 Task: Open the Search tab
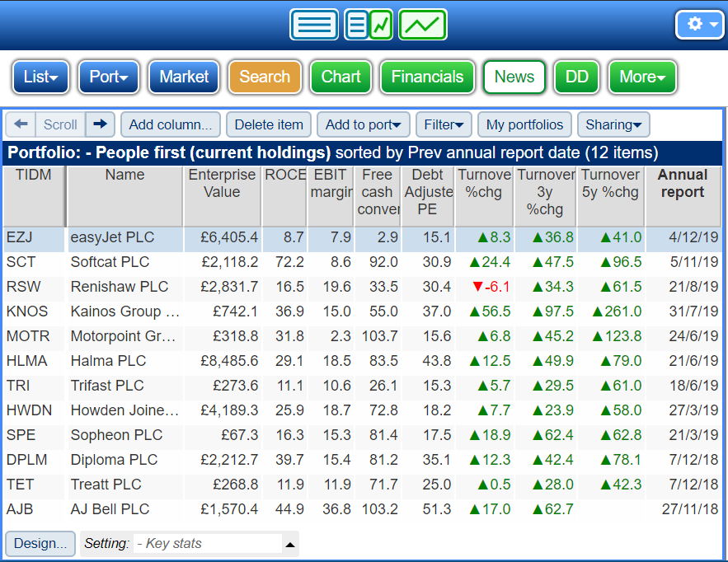pos(265,77)
